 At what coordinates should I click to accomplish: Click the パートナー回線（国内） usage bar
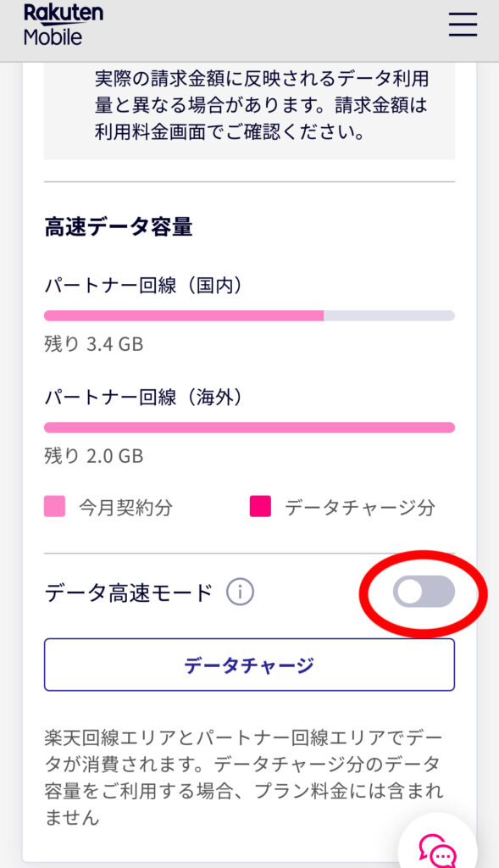[249, 315]
